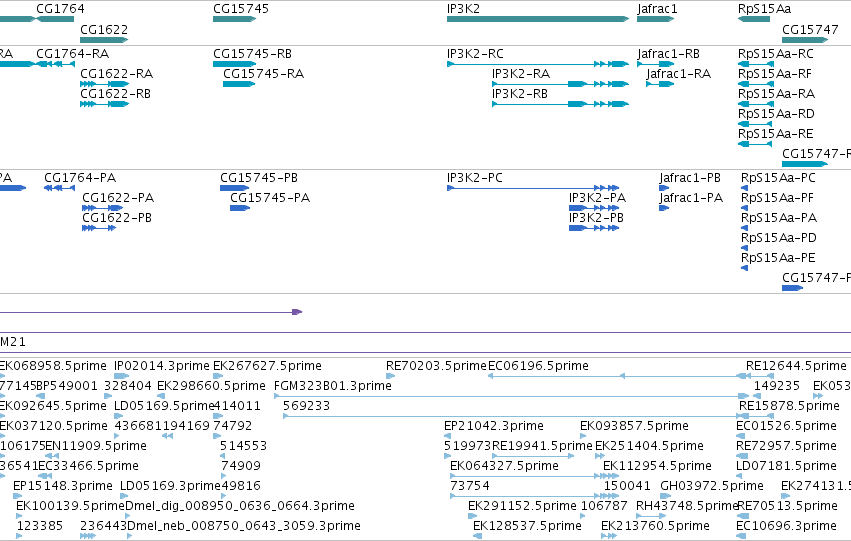The width and height of the screenshot is (851, 541).
Task: Click the CG15745-RA transcript label
Action: [264, 74]
